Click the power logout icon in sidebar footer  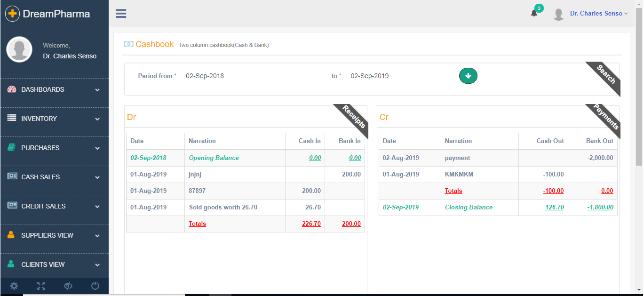coord(95,286)
